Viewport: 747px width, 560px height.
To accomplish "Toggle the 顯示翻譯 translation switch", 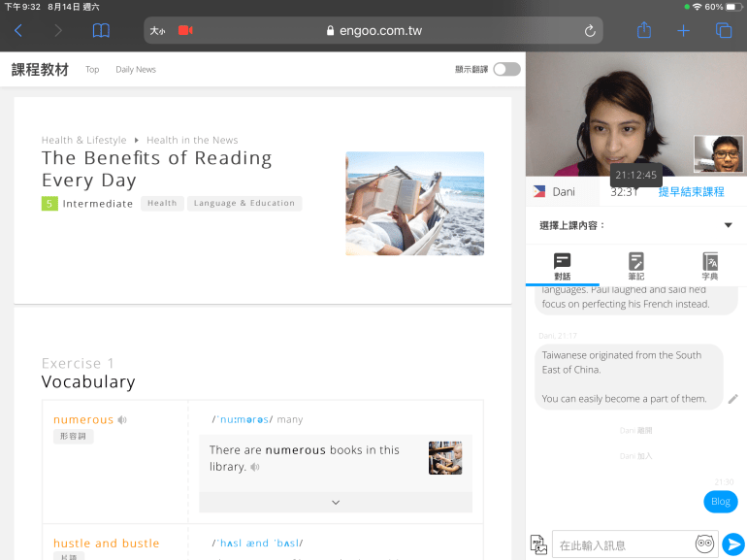I will 506,69.
